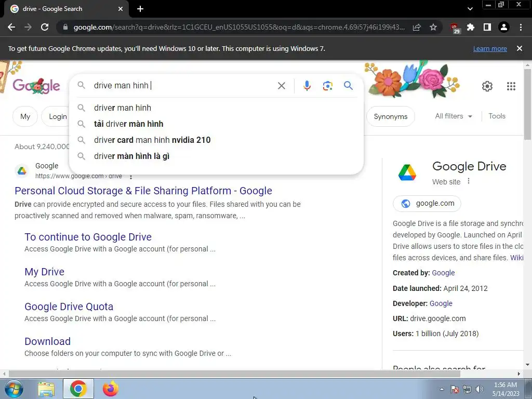Click the Google Drive logo in knowledge panel
The image size is (532, 399).
[x=407, y=172]
